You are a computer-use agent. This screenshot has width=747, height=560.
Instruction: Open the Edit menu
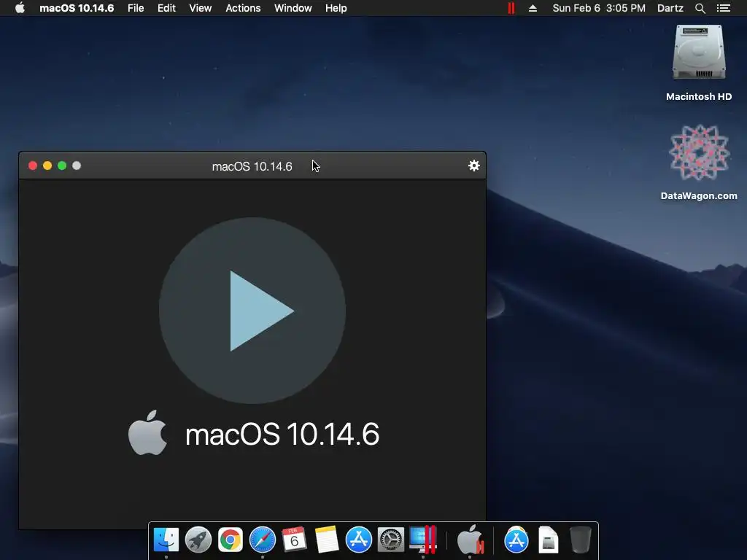(x=166, y=8)
